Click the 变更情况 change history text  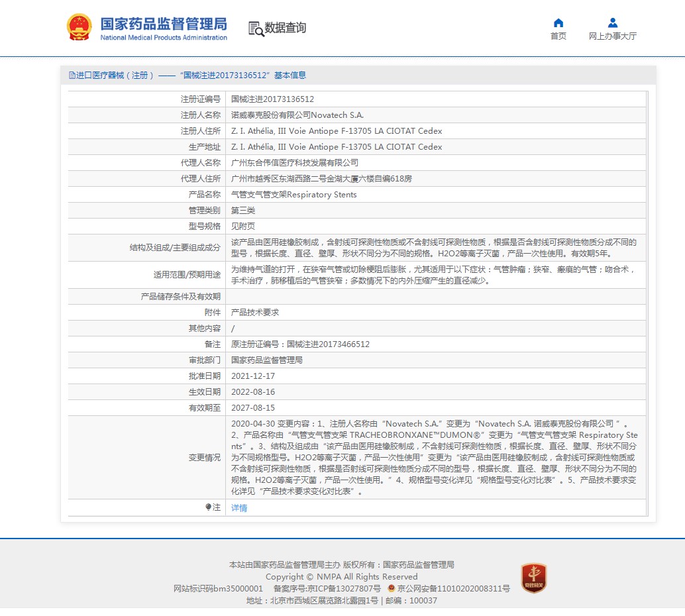(434, 458)
